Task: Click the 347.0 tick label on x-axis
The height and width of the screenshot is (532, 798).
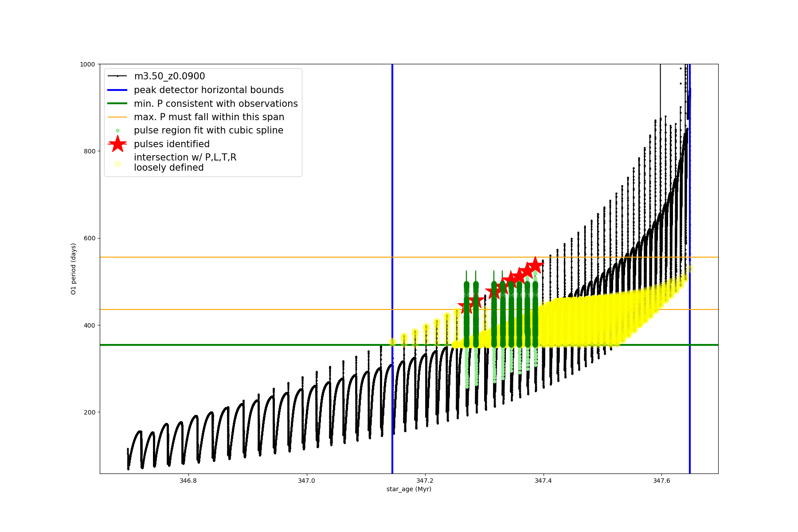Action: click(306, 481)
